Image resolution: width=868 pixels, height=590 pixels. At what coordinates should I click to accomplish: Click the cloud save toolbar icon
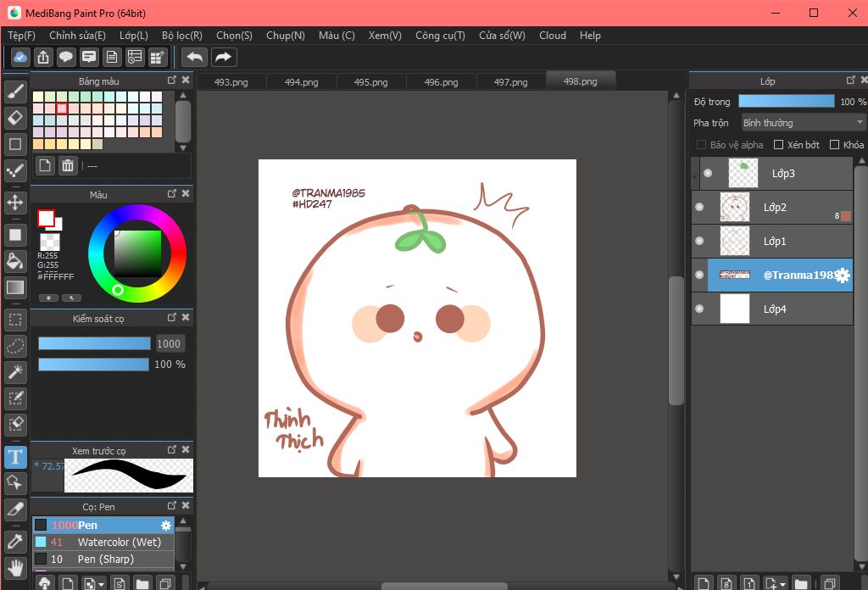click(x=20, y=57)
